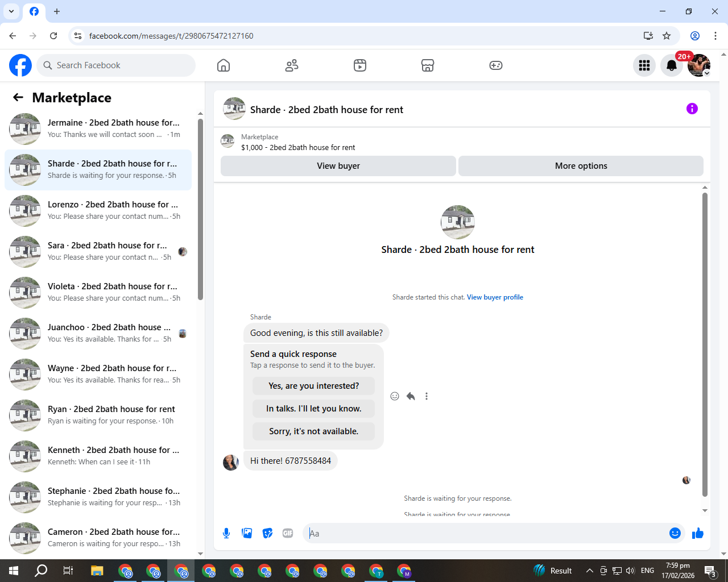Open the three-dot message options
The image size is (728, 582).
[427, 396]
